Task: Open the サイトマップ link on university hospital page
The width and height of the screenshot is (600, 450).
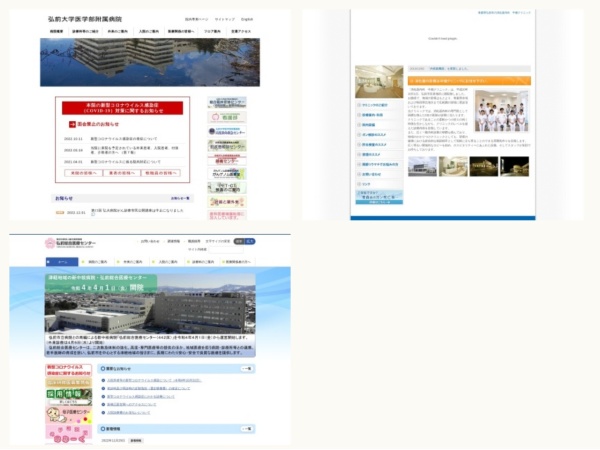Action: tap(225, 19)
